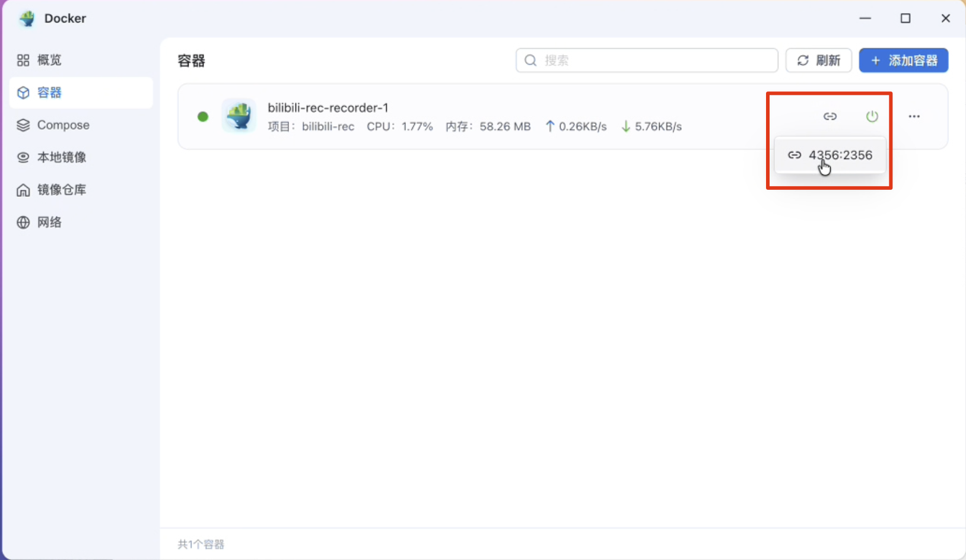The width and height of the screenshot is (966, 560).
Task: Click the bilibili-rec-recorder-1 container icon
Action: click(x=239, y=116)
